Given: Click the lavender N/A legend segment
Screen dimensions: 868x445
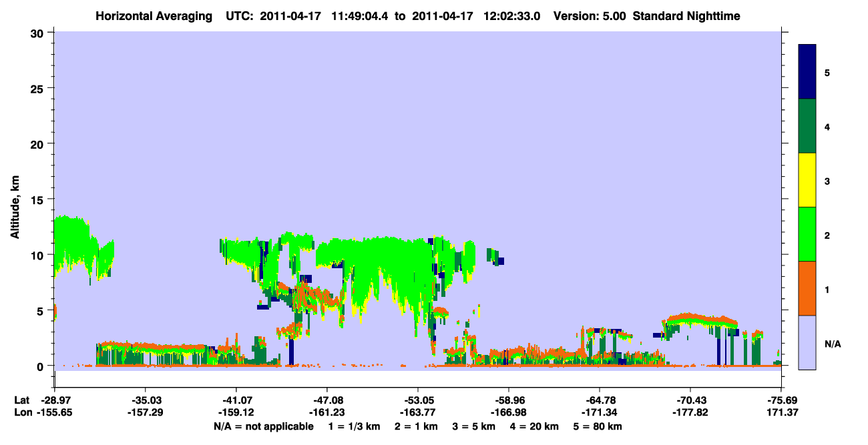Looking at the screenshot, I should (807, 342).
